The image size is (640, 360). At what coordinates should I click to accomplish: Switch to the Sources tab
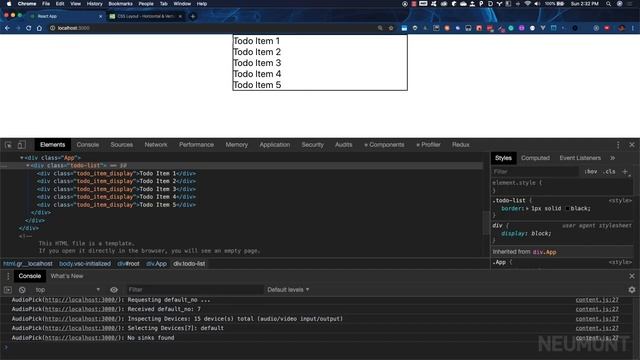[x=122, y=145]
